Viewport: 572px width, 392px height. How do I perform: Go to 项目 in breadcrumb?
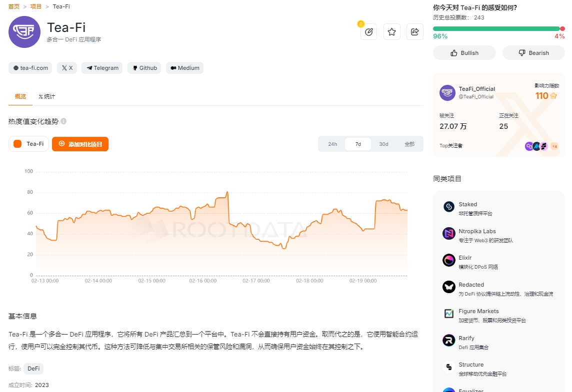[x=36, y=6]
